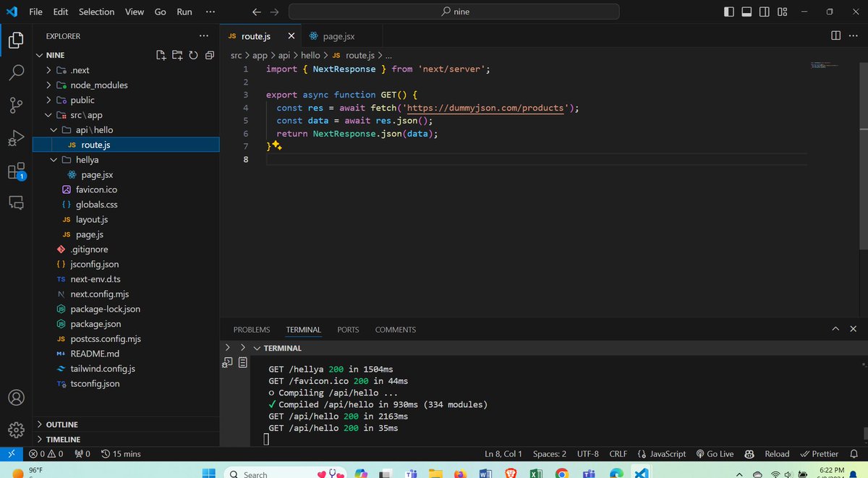868x478 pixels.
Task: Collapse the src\app folder
Action: 127,115
